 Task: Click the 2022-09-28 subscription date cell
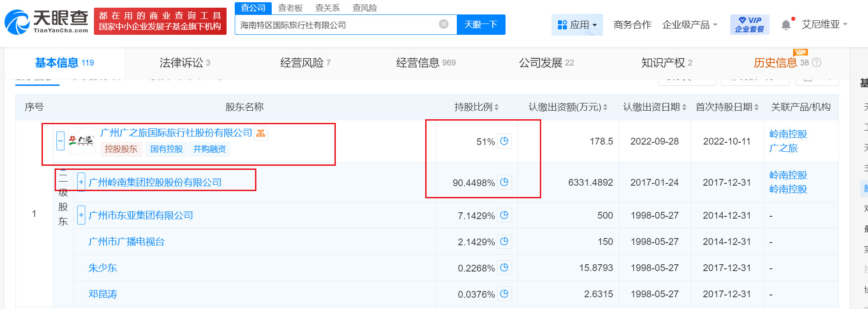[654, 141]
